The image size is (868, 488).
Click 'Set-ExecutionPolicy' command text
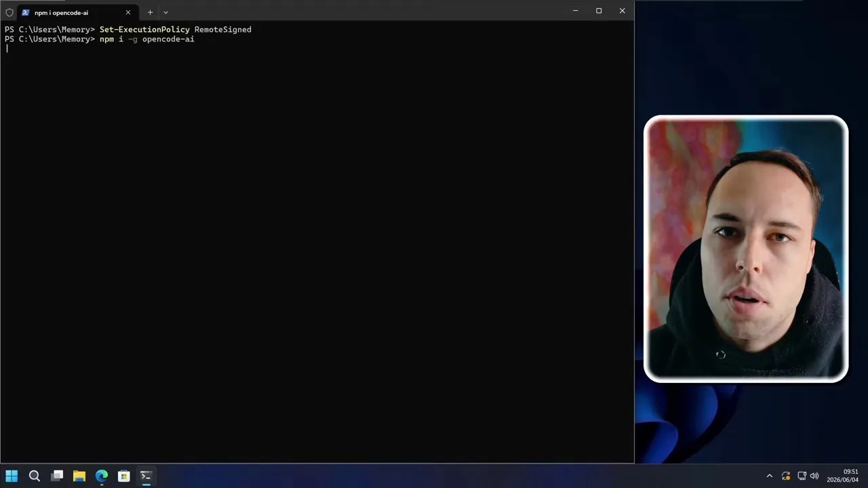coord(144,30)
